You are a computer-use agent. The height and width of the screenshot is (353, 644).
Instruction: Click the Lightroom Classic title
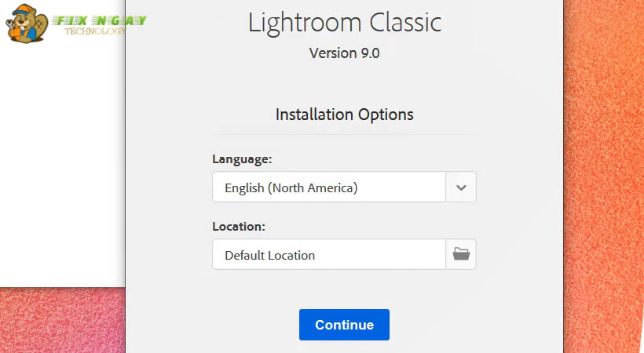tap(344, 23)
